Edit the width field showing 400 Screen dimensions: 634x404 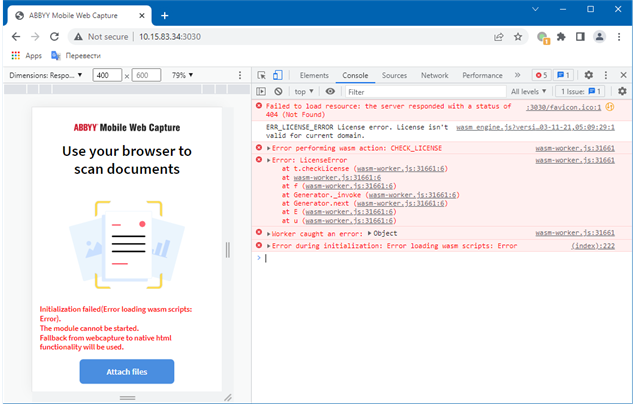click(107, 75)
